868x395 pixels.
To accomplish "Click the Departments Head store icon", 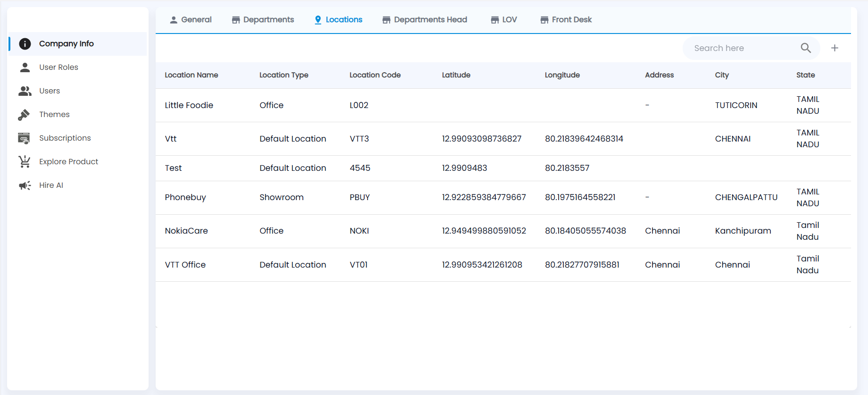I will pos(386,20).
